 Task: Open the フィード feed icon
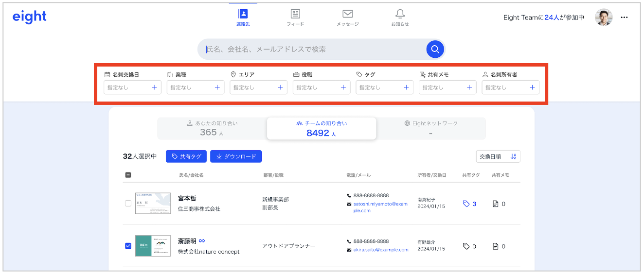[295, 14]
